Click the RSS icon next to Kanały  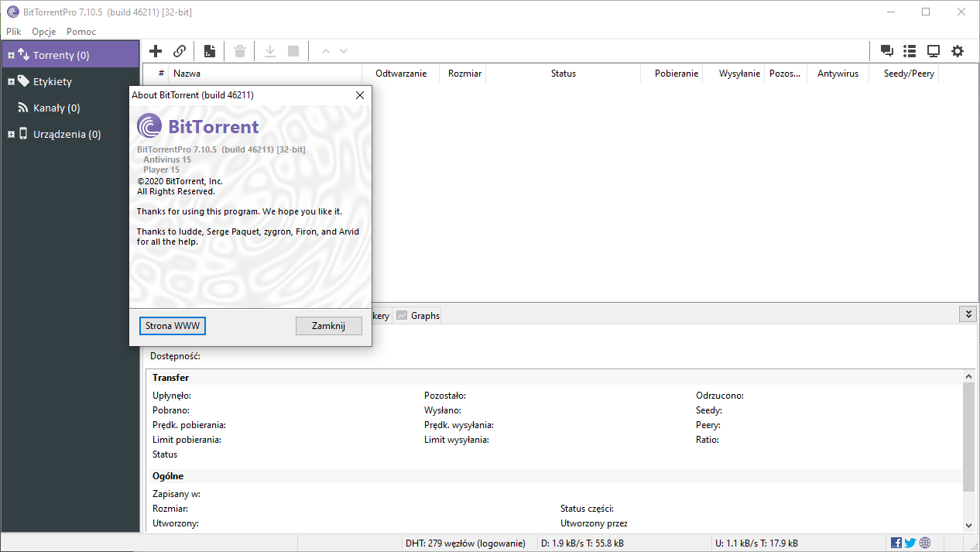pos(23,108)
